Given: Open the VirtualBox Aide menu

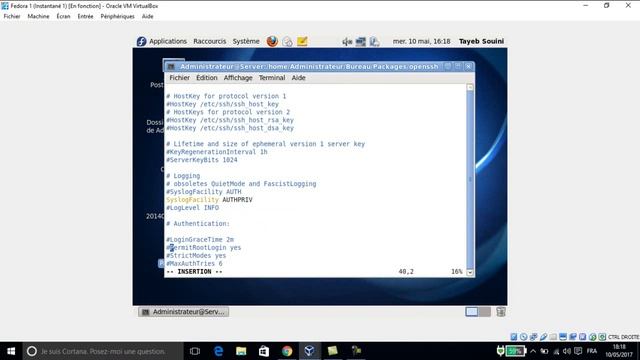Looking at the screenshot, I should coord(148,16).
